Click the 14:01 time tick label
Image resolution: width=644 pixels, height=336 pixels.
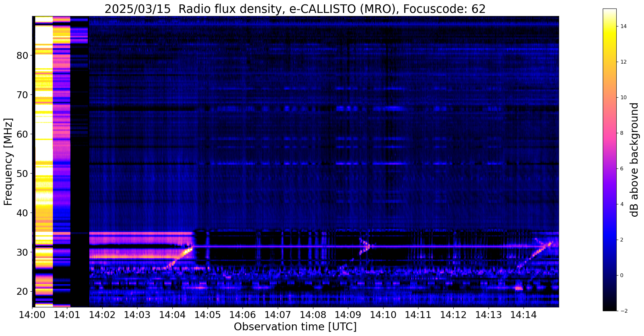pyautogui.click(x=67, y=314)
